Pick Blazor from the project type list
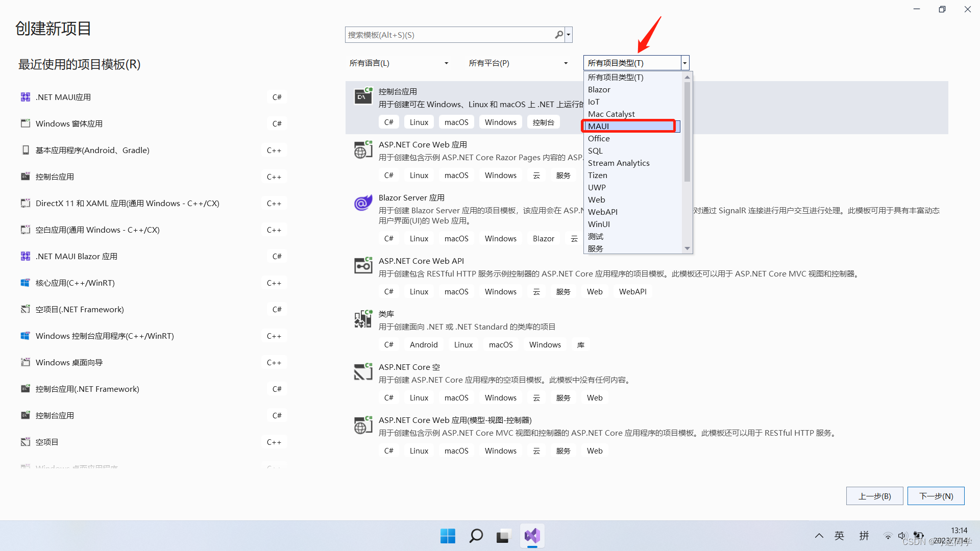The width and height of the screenshot is (980, 551). (599, 89)
